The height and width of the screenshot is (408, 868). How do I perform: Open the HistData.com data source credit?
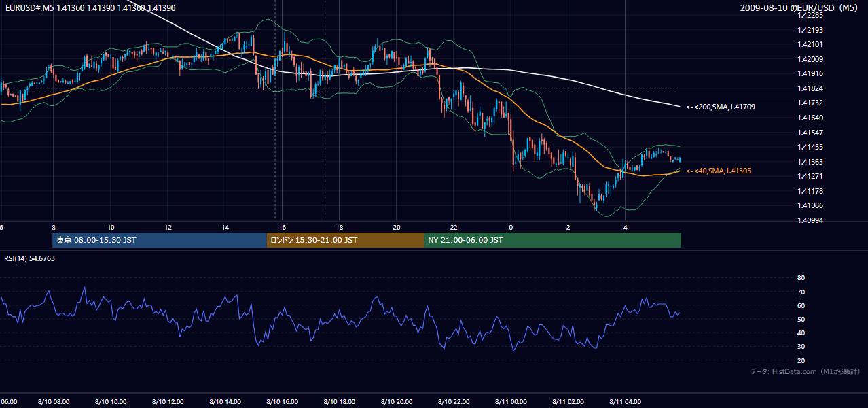(806, 371)
